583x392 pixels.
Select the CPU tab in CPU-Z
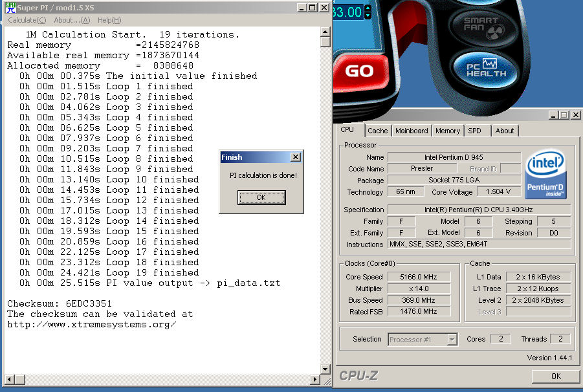[x=347, y=129]
